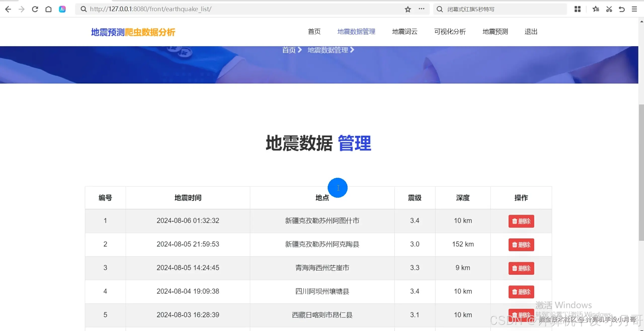Click the address bar URL field

click(176, 9)
